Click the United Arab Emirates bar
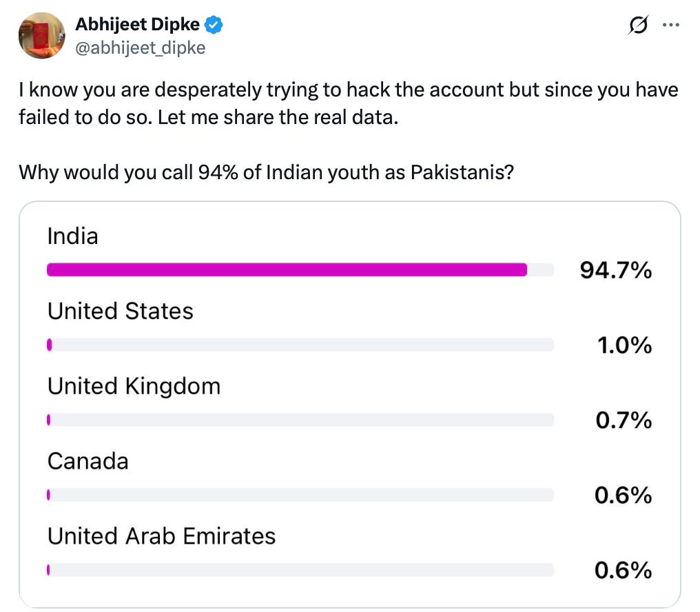This screenshot has width=700, height=612. tap(300, 570)
